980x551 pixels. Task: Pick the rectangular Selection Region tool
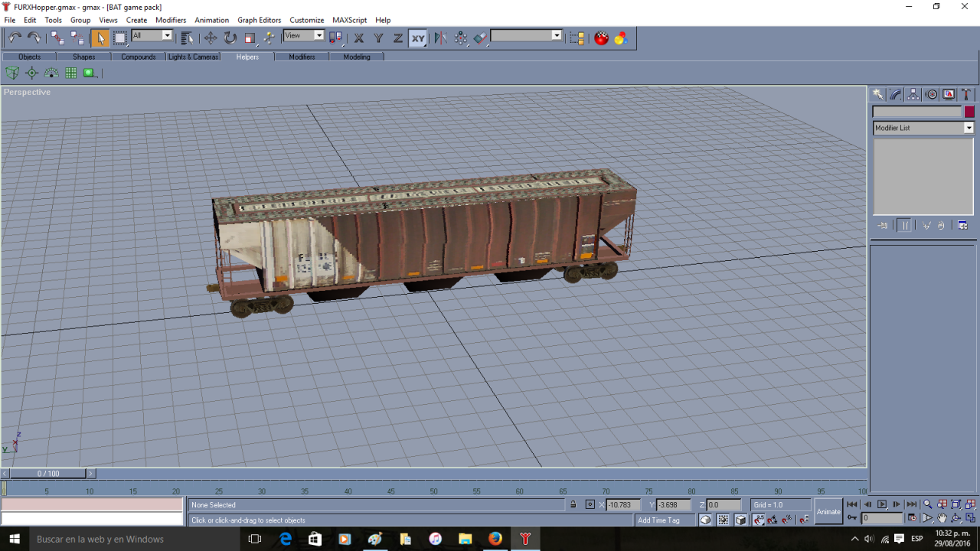click(x=120, y=37)
